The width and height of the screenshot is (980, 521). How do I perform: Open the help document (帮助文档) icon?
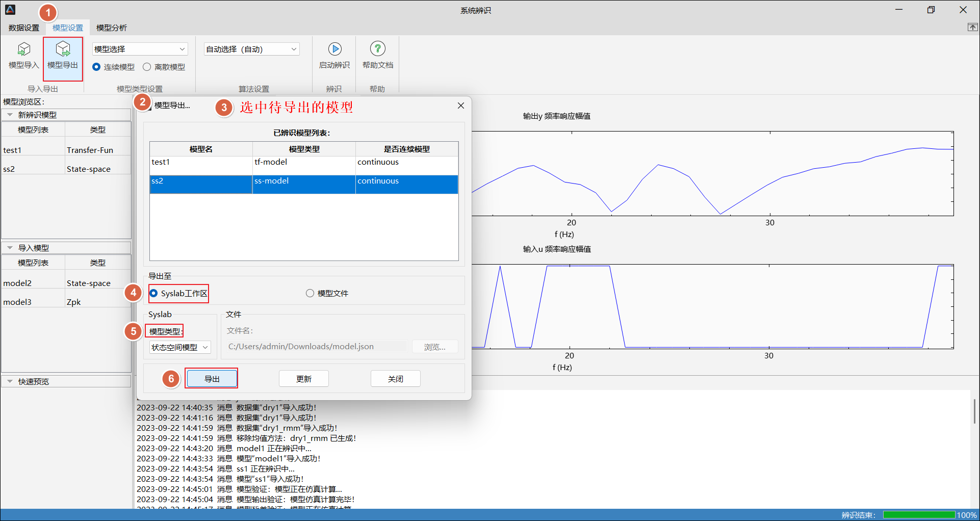[377, 49]
